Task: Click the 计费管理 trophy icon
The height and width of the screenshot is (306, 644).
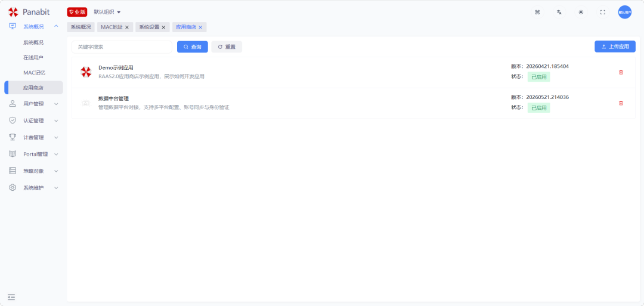Action: (x=13, y=137)
